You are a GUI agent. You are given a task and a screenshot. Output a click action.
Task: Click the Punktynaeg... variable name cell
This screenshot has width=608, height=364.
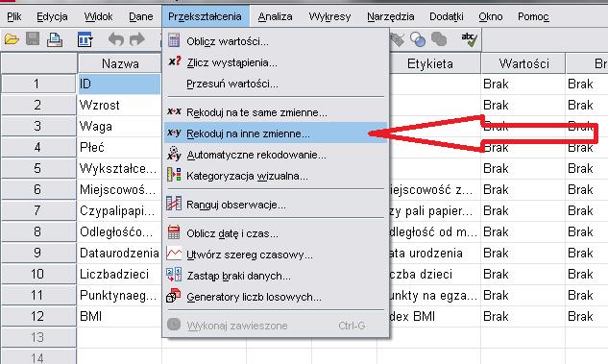(119, 295)
